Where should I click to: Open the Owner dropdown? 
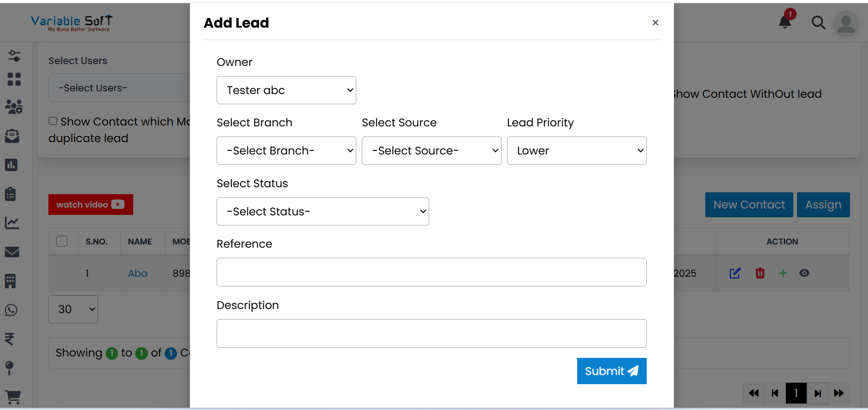click(x=286, y=90)
